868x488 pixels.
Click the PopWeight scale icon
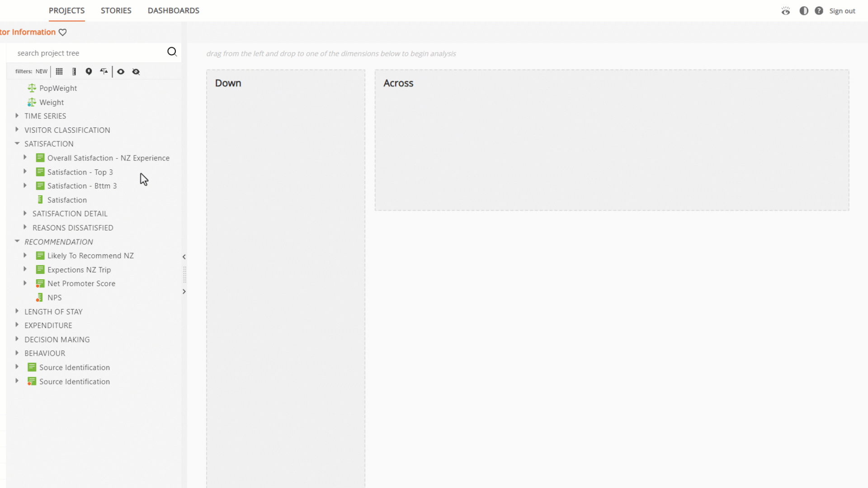pos(32,88)
